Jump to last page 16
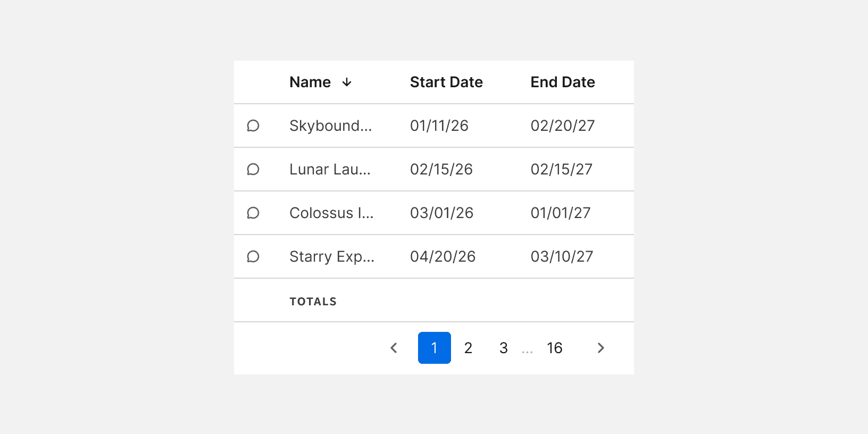The width and height of the screenshot is (868, 434). (x=554, y=348)
